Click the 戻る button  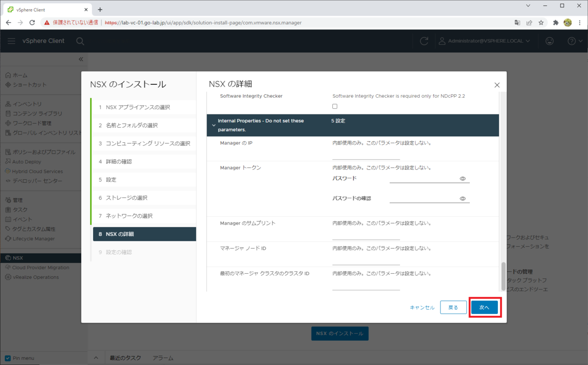click(453, 307)
